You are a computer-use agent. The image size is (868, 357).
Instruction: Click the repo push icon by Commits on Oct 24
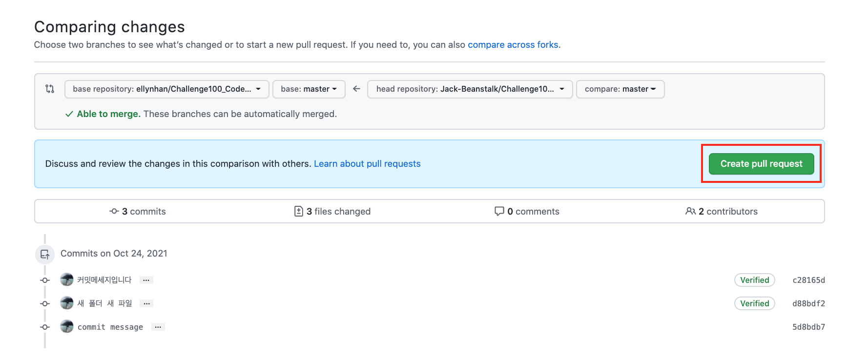tap(45, 254)
